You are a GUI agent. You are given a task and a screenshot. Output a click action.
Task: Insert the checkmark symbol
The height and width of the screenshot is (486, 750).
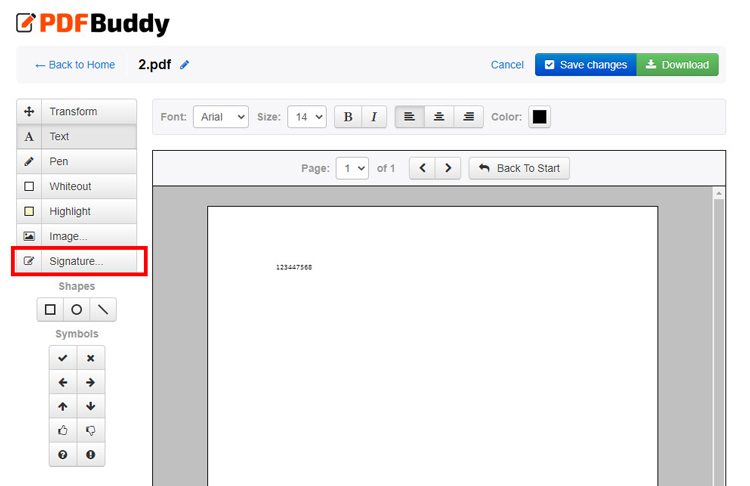click(63, 358)
